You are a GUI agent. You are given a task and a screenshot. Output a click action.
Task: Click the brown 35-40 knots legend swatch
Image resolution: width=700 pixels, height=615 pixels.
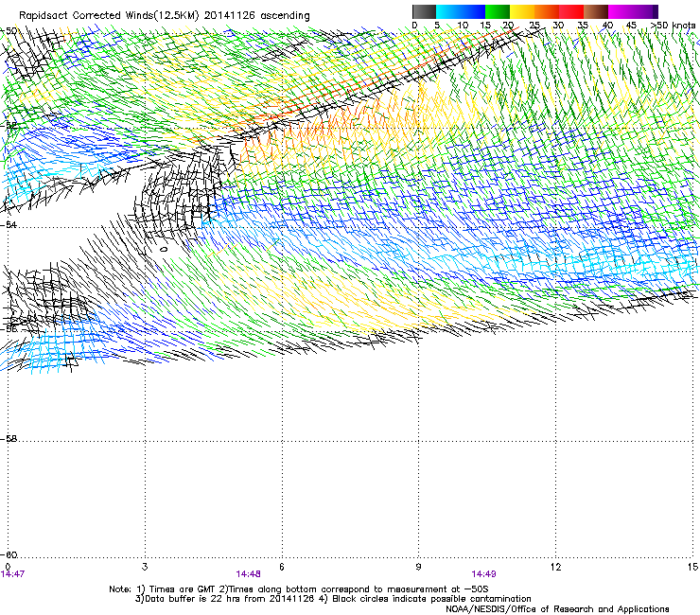point(596,11)
